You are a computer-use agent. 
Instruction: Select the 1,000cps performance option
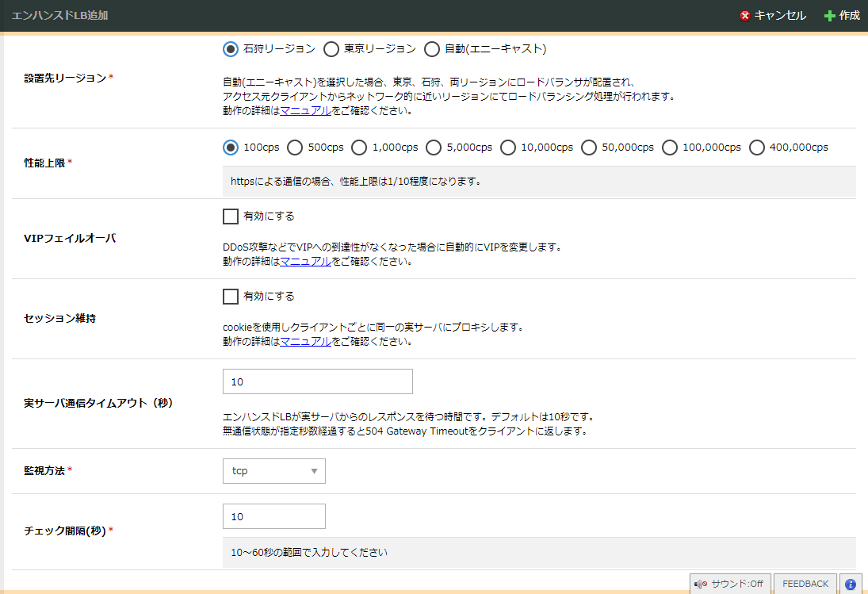[x=358, y=148]
